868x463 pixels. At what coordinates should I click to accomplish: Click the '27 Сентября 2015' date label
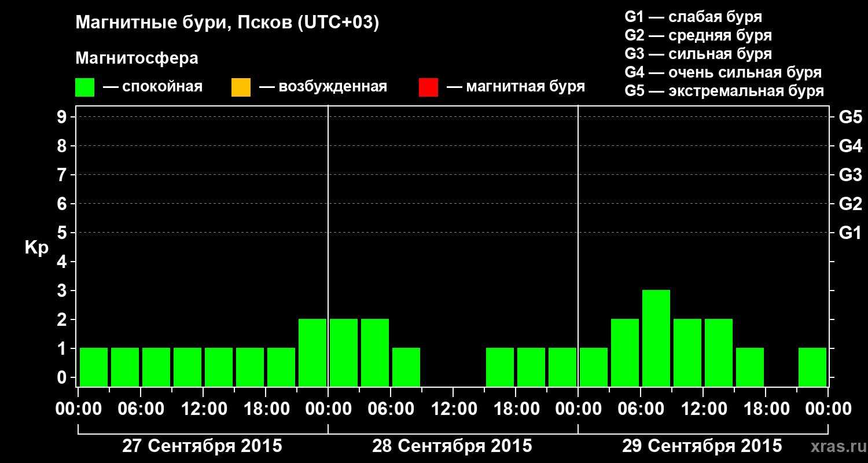(202, 446)
